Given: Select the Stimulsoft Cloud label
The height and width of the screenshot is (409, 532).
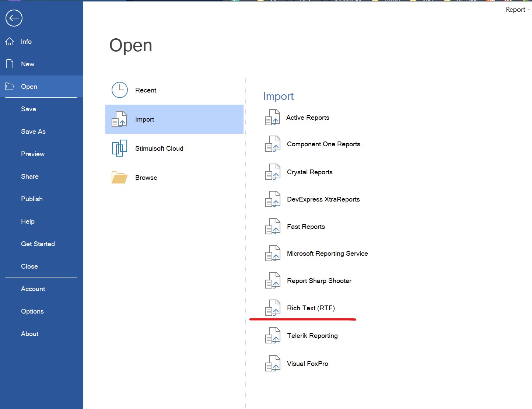Looking at the screenshot, I should pos(159,148).
